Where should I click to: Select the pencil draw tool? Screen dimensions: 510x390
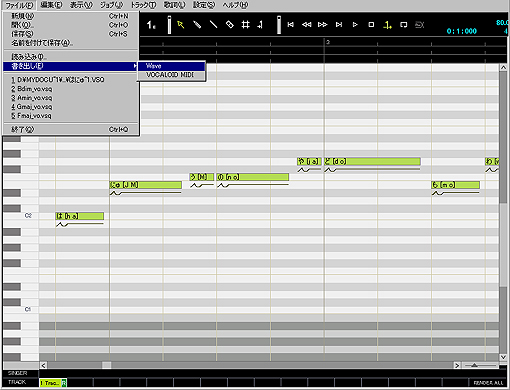tap(197, 25)
